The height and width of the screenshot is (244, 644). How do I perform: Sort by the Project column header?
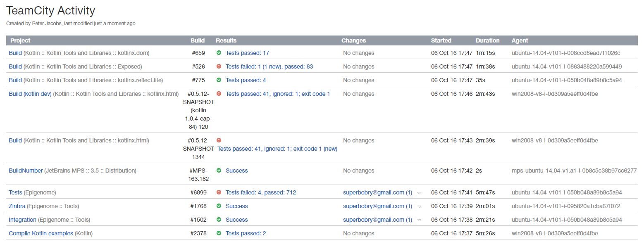[x=20, y=40]
